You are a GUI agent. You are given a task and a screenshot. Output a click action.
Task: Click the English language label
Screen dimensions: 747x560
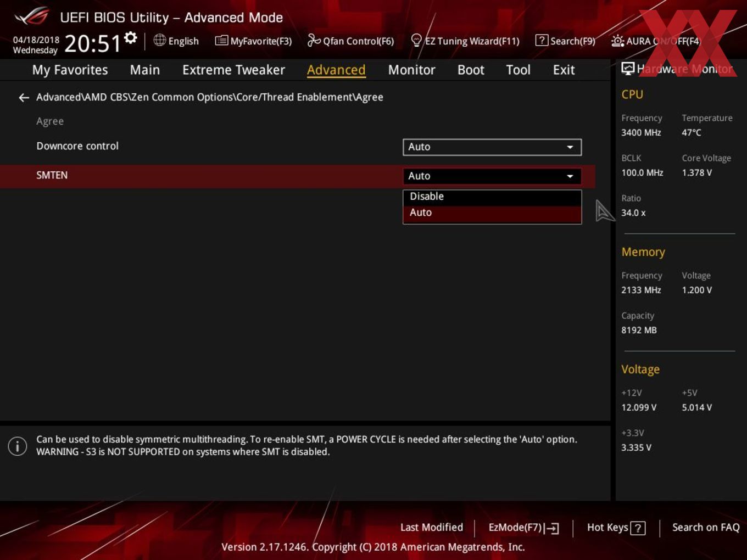[x=183, y=41]
